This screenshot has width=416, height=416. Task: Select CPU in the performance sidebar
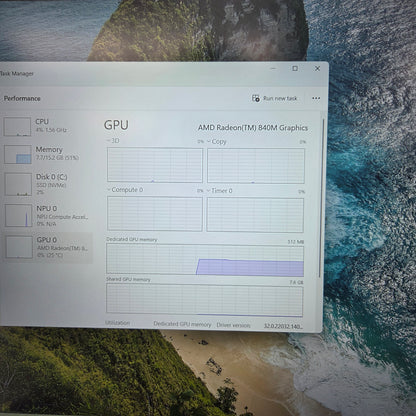[47, 126]
